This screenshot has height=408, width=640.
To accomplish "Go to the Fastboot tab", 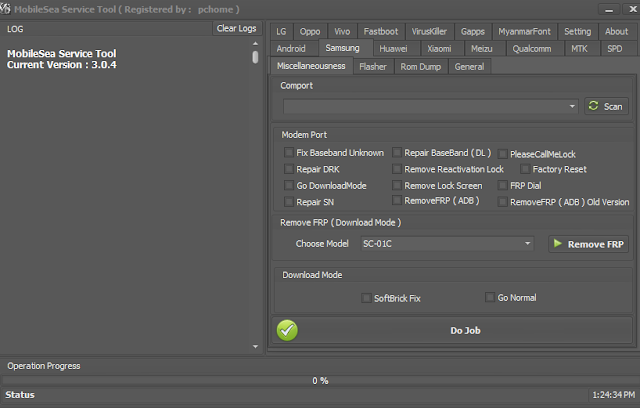I will 381,31.
